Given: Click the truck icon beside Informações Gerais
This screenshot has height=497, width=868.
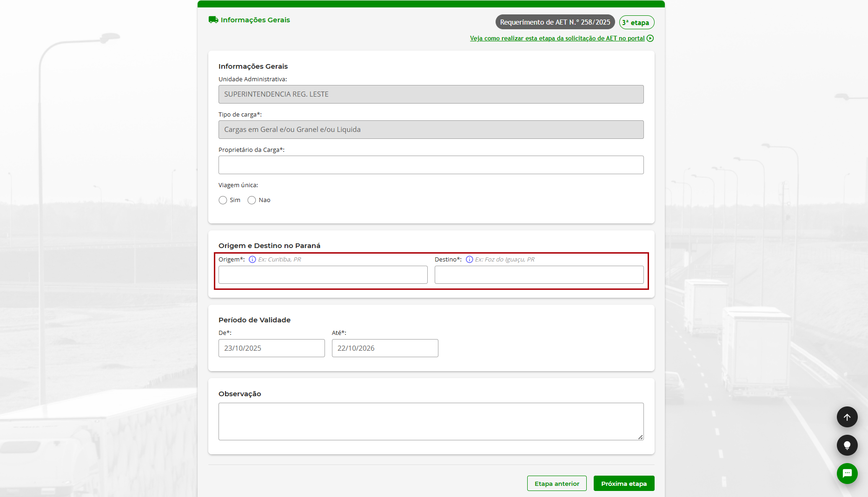Looking at the screenshot, I should (213, 20).
